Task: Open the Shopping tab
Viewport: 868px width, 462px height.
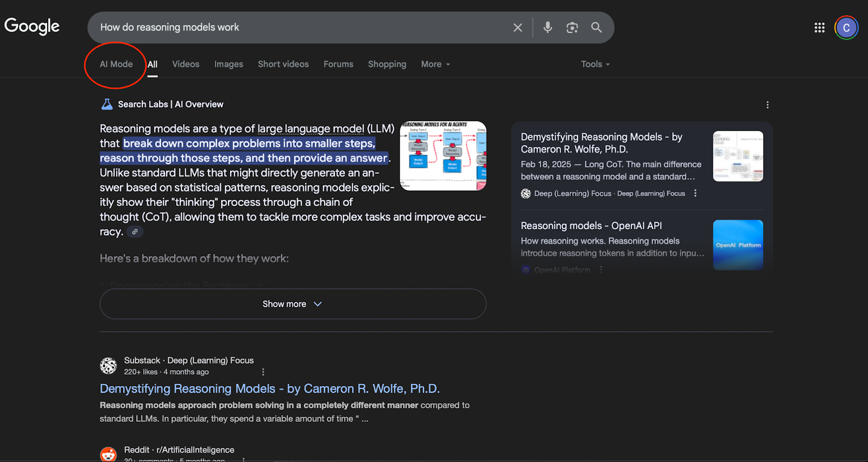Action: (387, 64)
